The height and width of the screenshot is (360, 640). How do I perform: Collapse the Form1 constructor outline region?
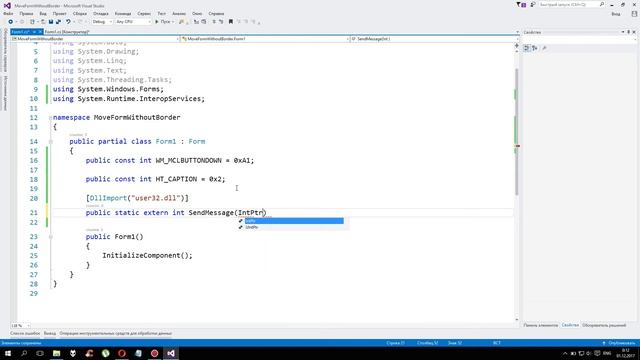(51, 237)
